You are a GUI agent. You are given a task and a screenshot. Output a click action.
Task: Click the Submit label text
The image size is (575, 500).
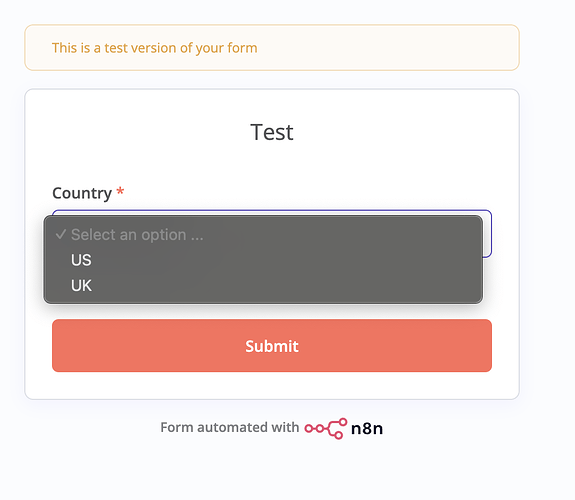(272, 346)
